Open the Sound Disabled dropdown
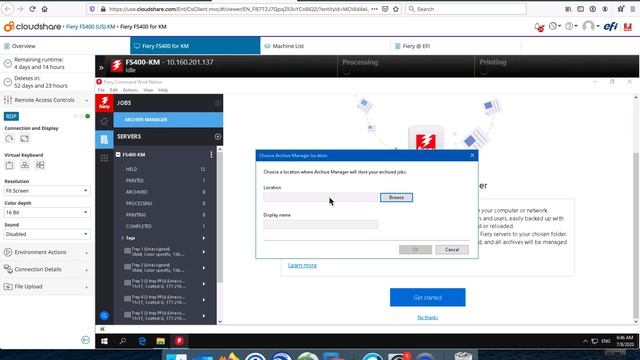The image size is (640, 360). coord(47,234)
